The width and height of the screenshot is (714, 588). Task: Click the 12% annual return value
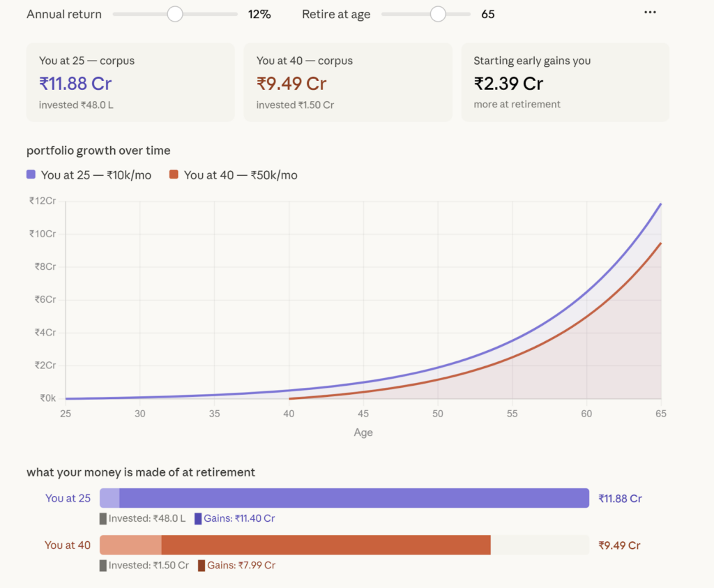[259, 14]
